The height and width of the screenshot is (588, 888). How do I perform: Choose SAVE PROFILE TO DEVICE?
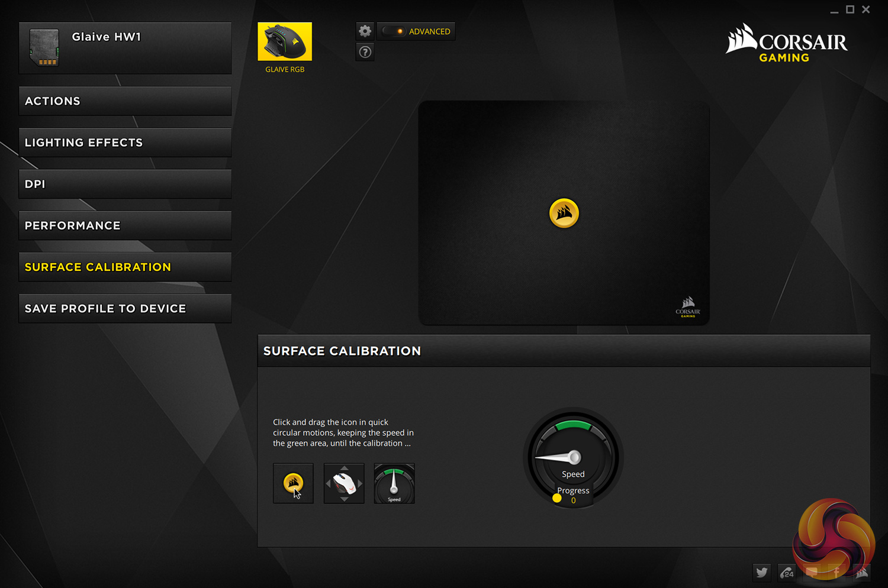click(125, 308)
